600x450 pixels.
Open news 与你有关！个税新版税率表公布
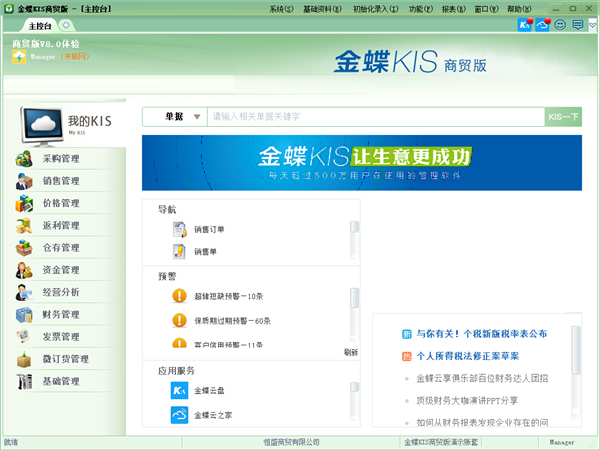coord(482,334)
